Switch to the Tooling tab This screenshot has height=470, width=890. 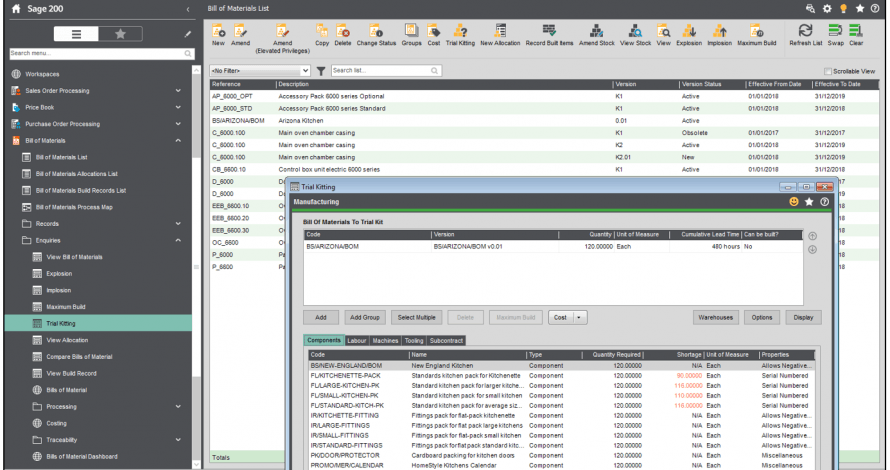(x=414, y=341)
